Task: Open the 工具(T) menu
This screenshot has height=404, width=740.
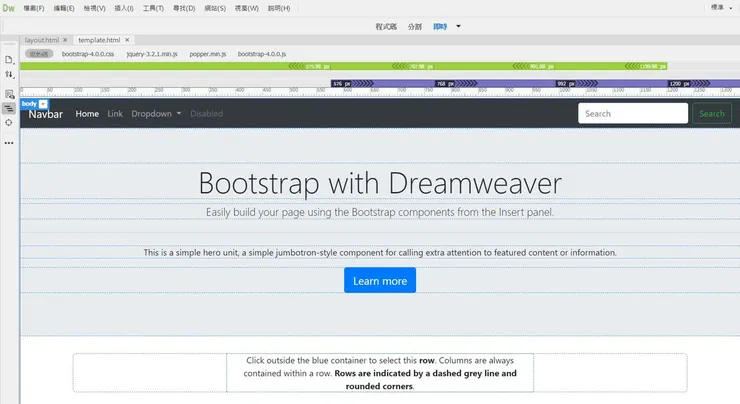Action: pos(153,8)
